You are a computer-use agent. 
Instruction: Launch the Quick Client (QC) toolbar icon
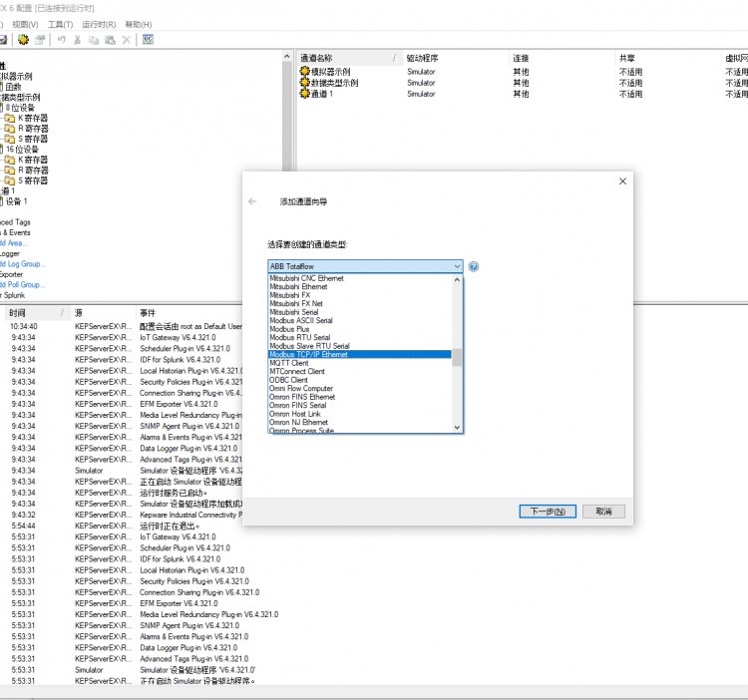[x=148, y=40]
